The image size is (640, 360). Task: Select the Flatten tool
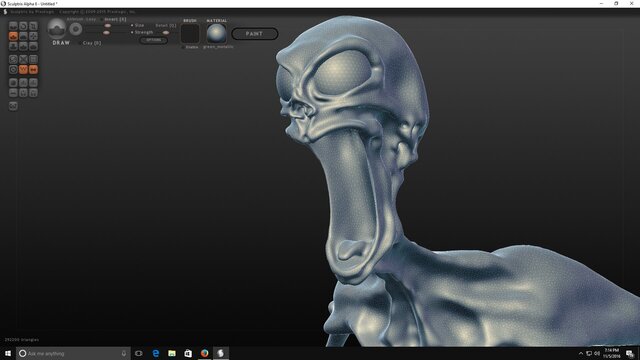coord(23,36)
